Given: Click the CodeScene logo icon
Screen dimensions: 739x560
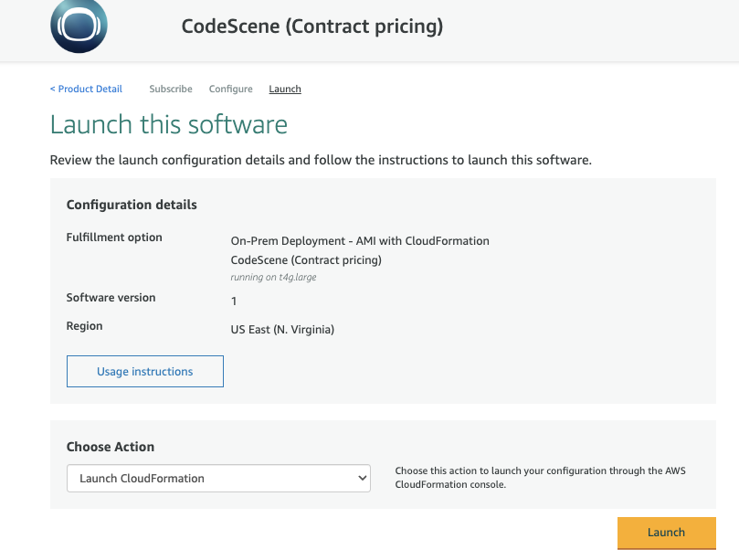Looking at the screenshot, I should (x=78, y=27).
